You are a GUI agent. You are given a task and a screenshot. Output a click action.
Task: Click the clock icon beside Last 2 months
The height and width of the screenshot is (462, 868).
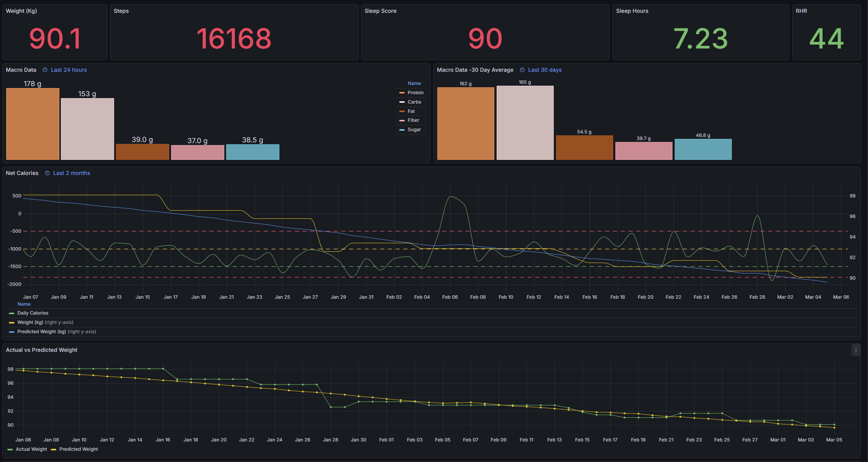click(47, 173)
